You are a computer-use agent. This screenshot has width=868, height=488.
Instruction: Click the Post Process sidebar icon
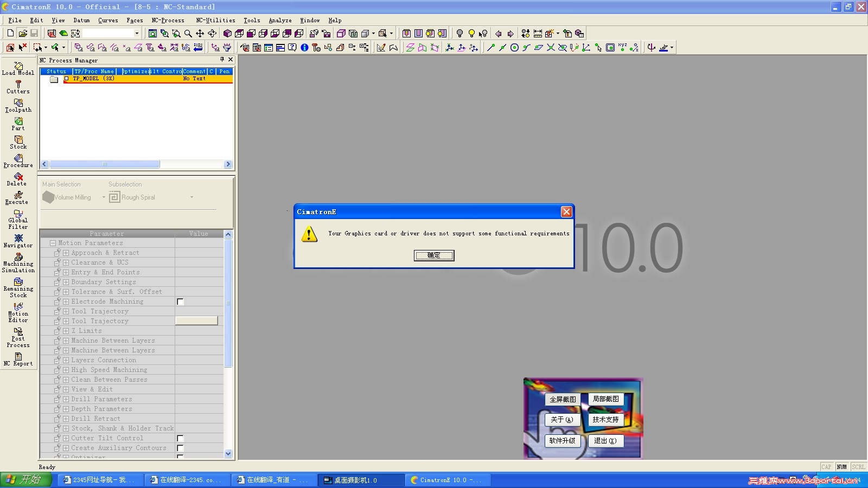(x=18, y=337)
